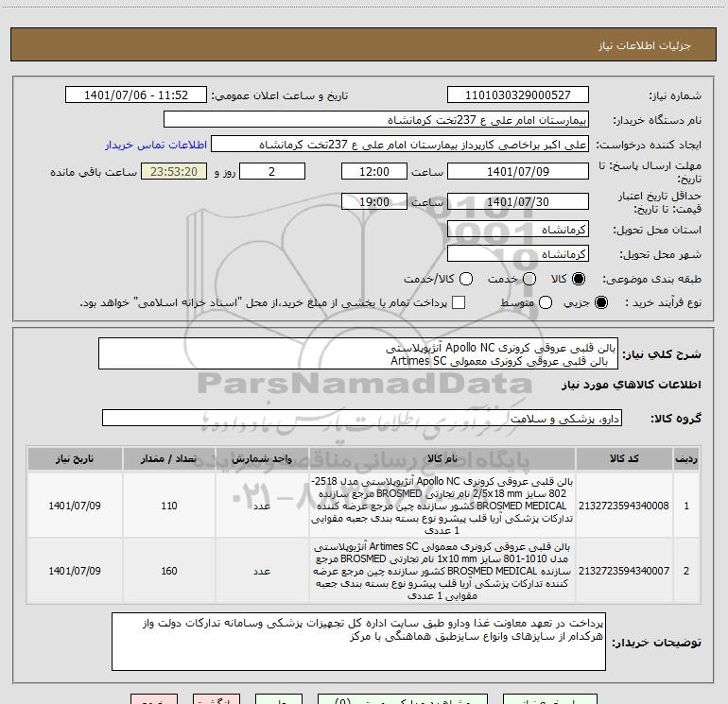Choose the متوسط purchase type radio
This screenshot has width=728, height=704.
coord(546,302)
